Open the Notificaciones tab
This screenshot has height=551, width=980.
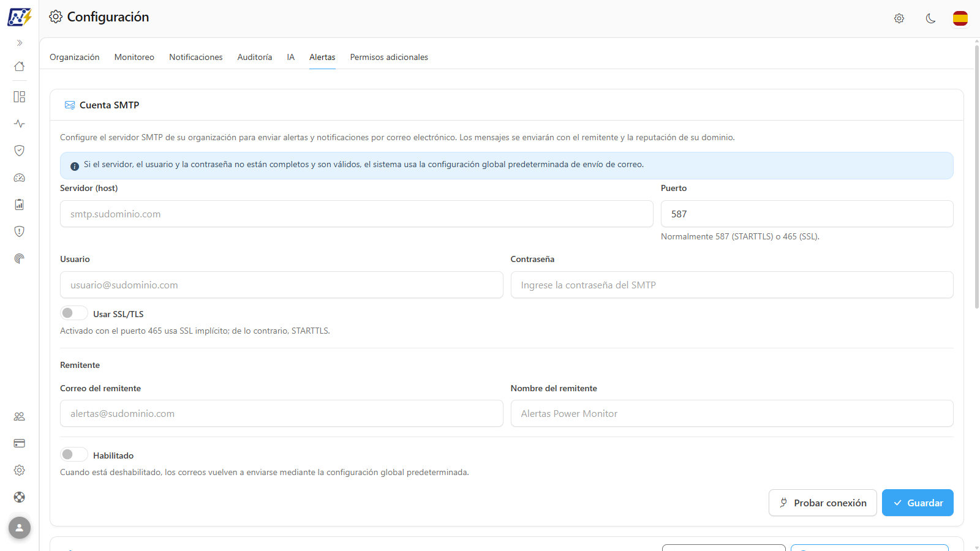coord(196,57)
